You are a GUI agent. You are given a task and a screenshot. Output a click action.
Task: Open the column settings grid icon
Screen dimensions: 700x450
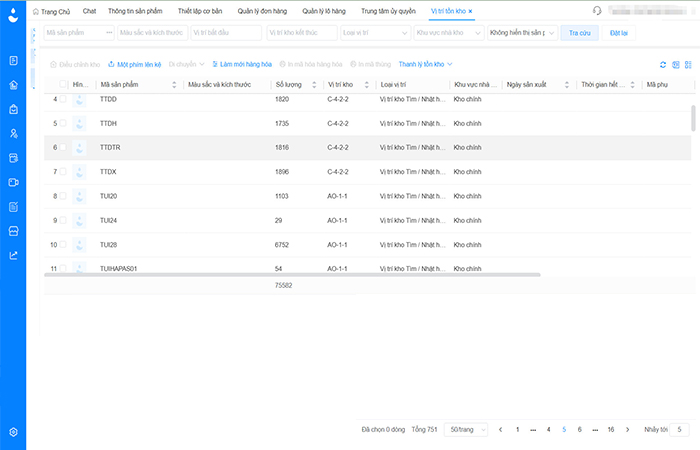(x=676, y=64)
